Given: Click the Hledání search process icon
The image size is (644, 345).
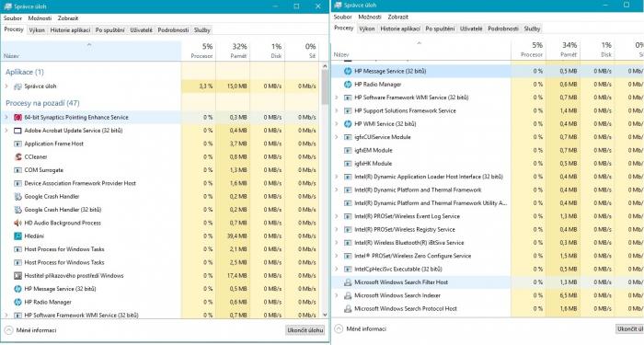Looking at the screenshot, I should coord(17,236).
